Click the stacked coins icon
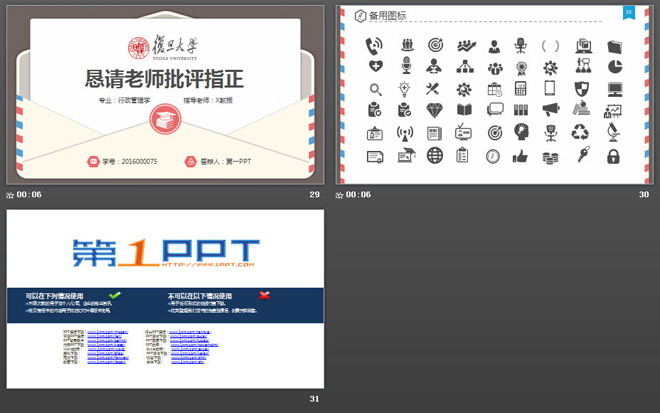Viewport: 660px width, 413px height. click(x=550, y=158)
